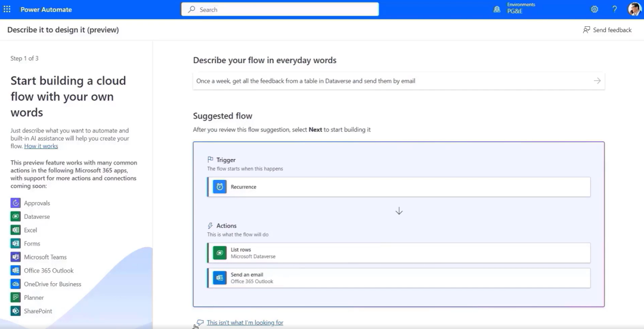The image size is (644, 329).
Task: Submit the flow description arrow
Action: click(597, 81)
